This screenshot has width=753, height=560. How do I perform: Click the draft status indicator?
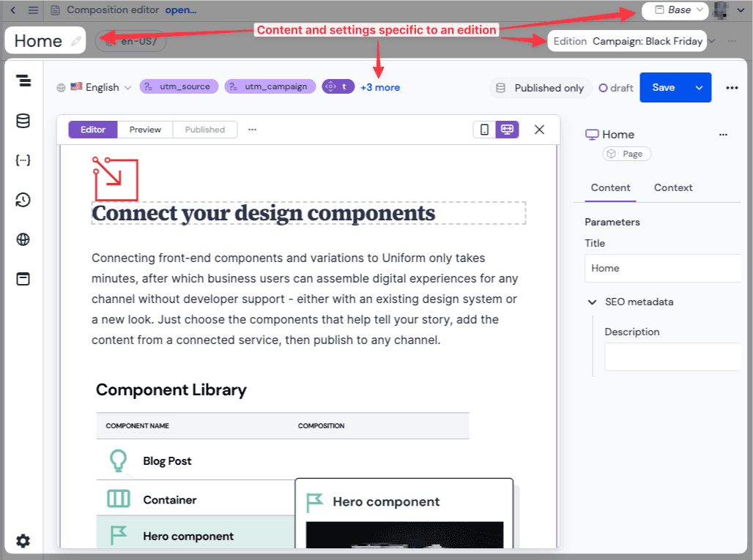[616, 88]
